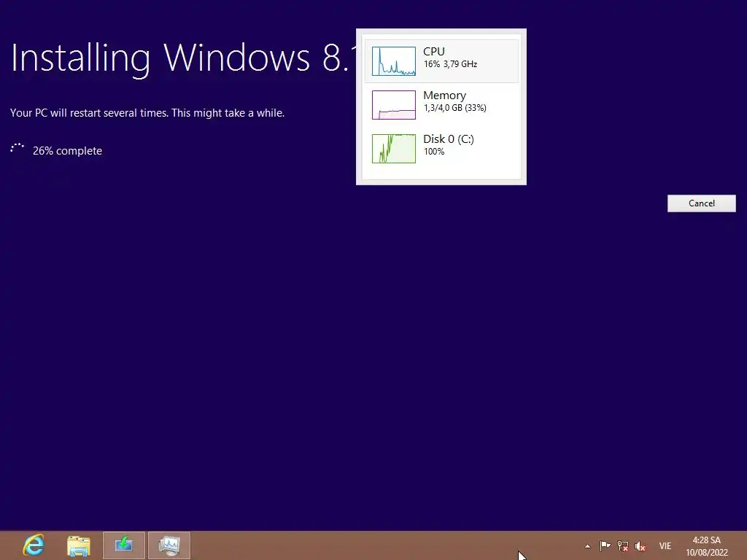The height and width of the screenshot is (560, 747).
Task: Show hidden tray icons arrow
Action: coord(587,546)
